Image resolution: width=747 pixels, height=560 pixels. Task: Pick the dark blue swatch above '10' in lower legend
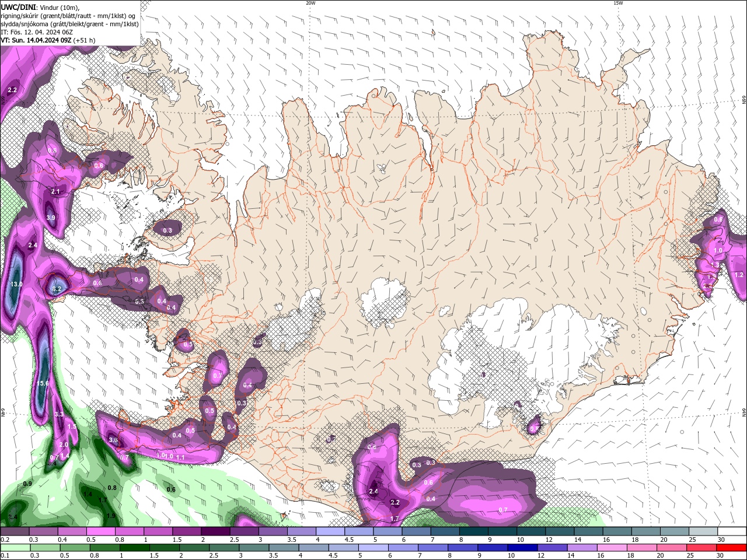point(521,548)
